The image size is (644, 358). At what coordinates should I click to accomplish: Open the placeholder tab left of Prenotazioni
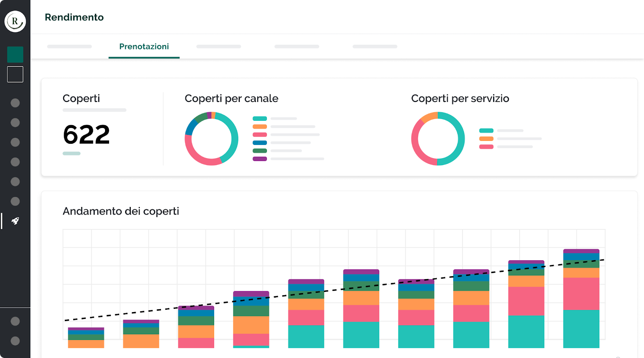(69, 47)
